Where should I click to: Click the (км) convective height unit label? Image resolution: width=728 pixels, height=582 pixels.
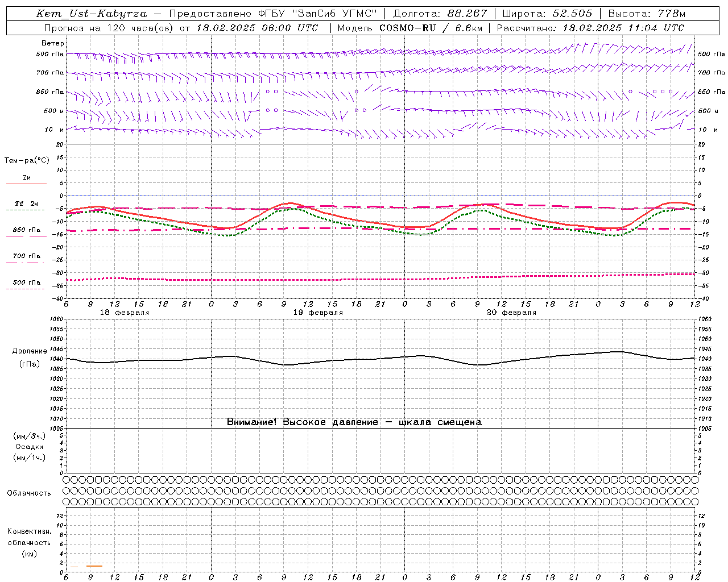tap(29, 554)
